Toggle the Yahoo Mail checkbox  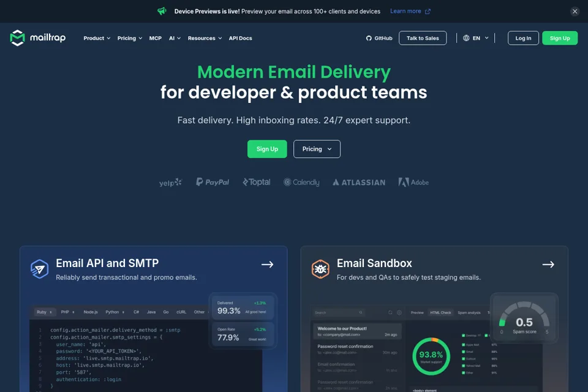(464, 366)
